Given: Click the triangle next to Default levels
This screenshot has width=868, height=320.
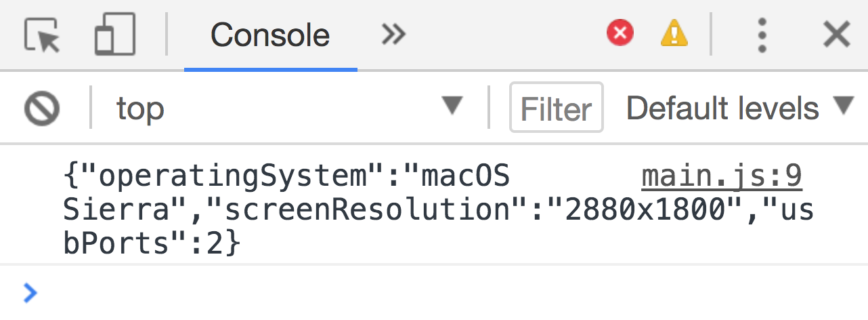Looking at the screenshot, I should [844, 106].
